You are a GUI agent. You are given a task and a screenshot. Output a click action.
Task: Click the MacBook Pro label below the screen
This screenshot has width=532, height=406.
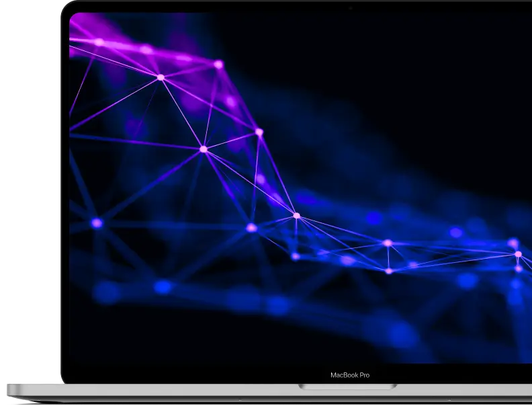pyautogui.click(x=350, y=375)
